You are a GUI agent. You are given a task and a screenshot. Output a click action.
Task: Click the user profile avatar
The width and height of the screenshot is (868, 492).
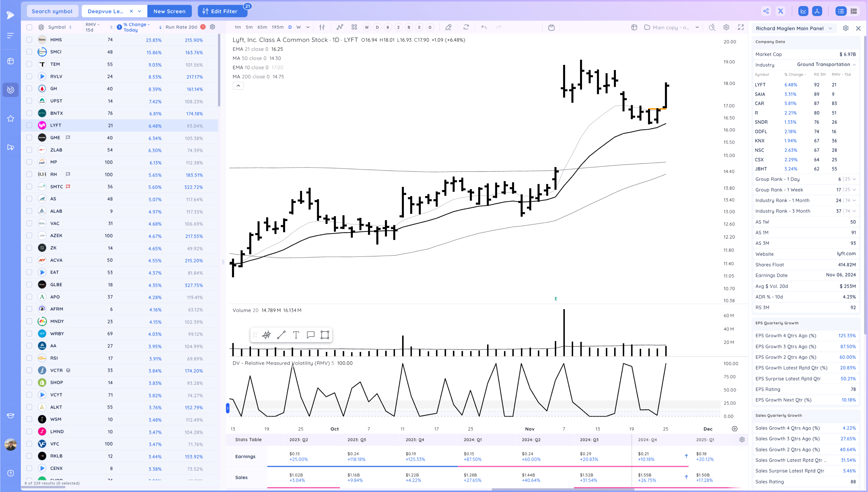[x=10, y=444]
